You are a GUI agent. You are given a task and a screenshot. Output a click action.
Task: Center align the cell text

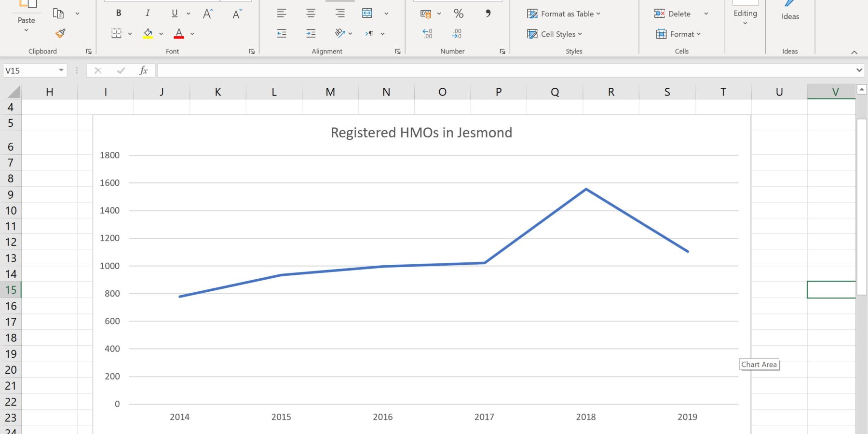pos(311,14)
